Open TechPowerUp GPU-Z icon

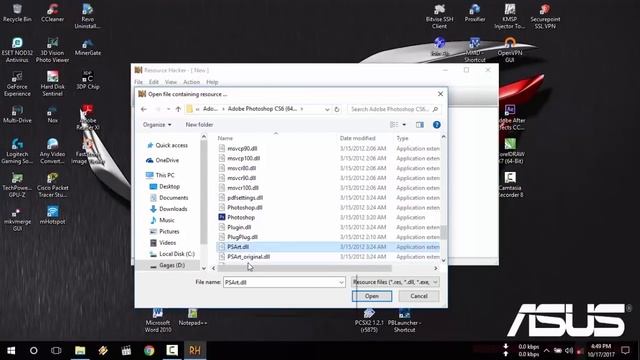pyautogui.click(x=17, y=185)
